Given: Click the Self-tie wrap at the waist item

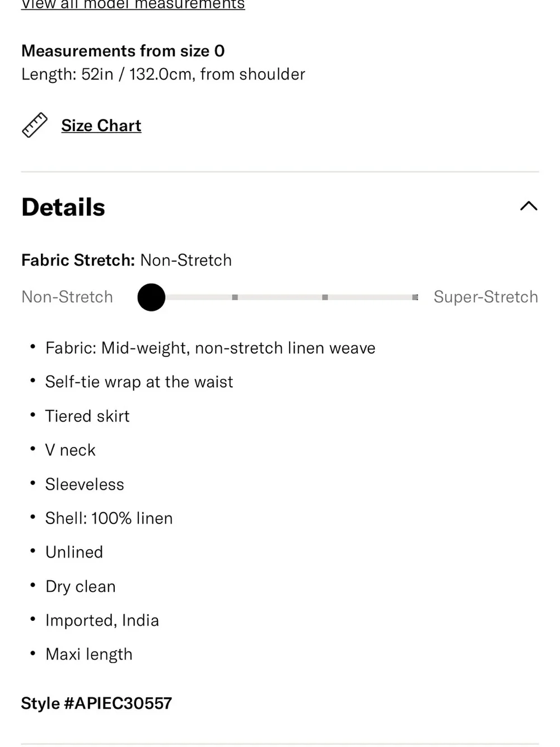Looking at the screenshot, I should tap(139, 382).
